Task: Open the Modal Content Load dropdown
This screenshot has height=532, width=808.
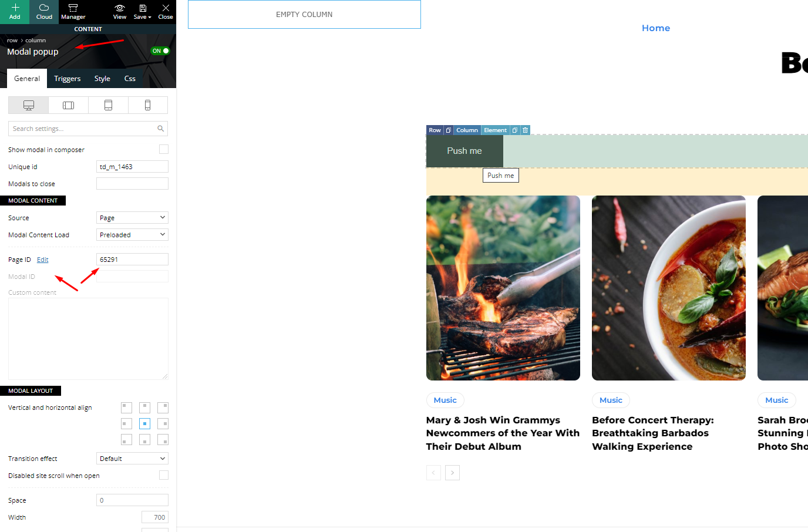Action: tap(132, 235)
